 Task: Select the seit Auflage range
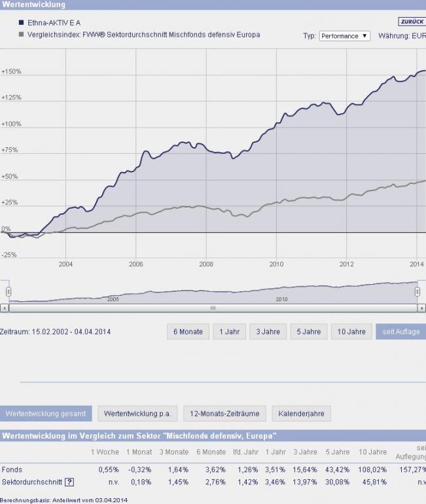click(x=401, y=332)
